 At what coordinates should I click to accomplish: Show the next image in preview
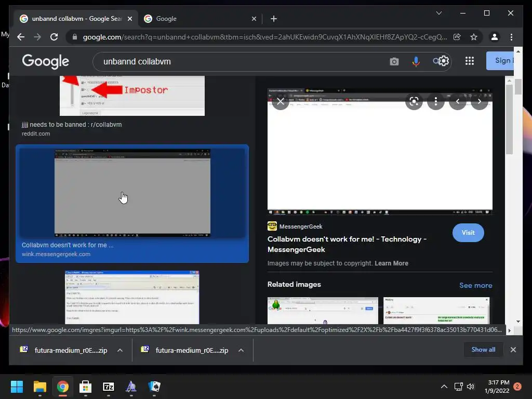(480, 101)
